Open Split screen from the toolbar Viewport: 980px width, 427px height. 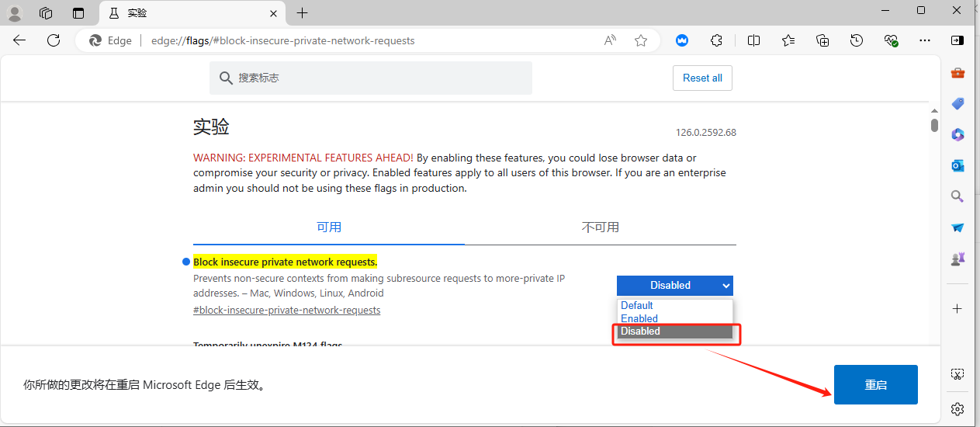[x=753, y=40]
